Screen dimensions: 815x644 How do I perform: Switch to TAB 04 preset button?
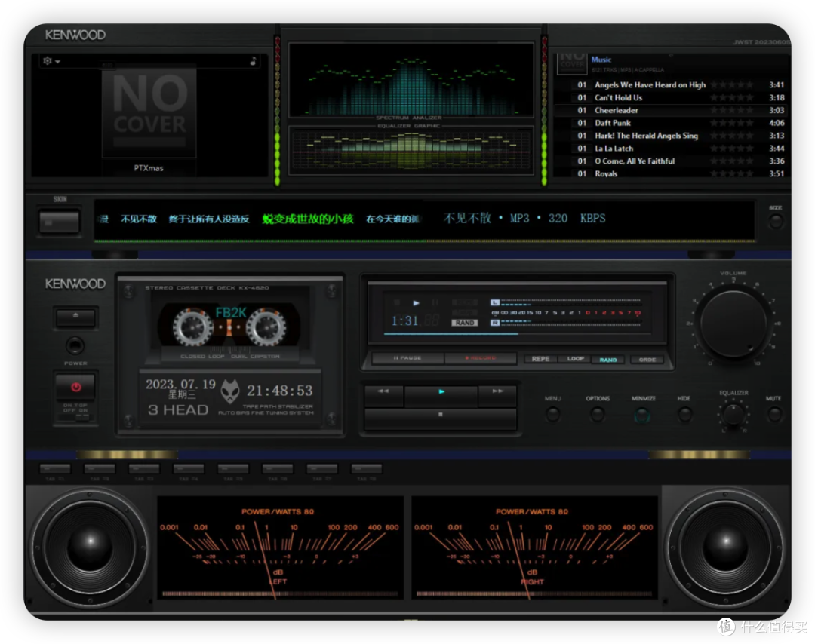(x=188, y=469)
